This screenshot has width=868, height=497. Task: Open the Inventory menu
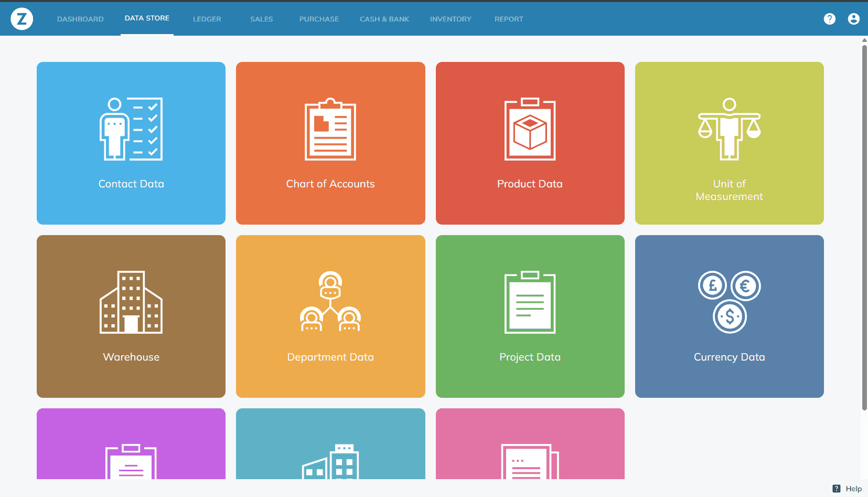pos(451,19)
